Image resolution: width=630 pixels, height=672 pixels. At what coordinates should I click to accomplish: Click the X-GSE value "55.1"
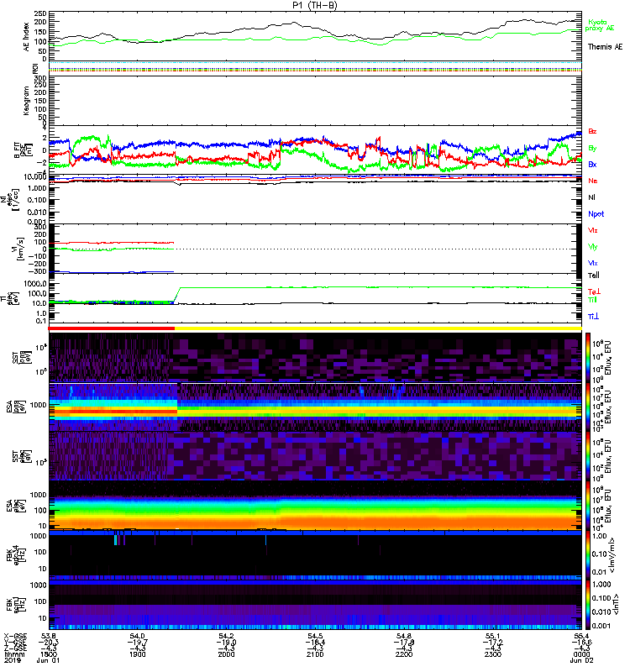pyautogui.click(x=493, y=636)
